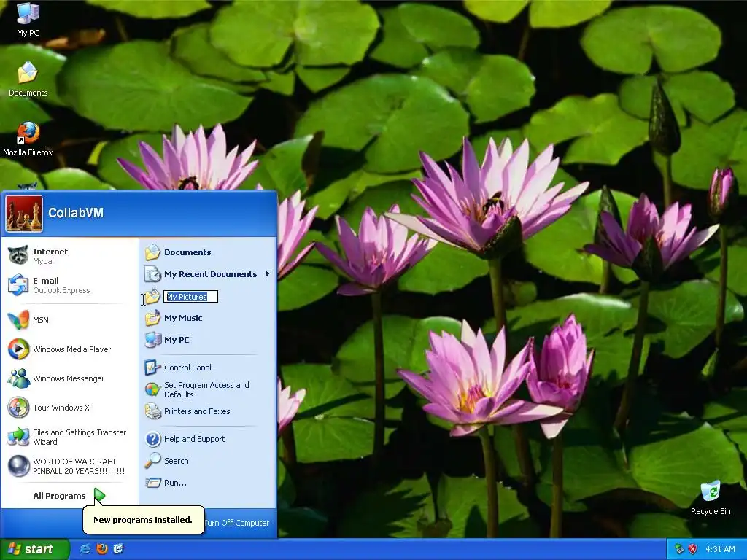Open Tour Windows XP

(x=70, y=408)
